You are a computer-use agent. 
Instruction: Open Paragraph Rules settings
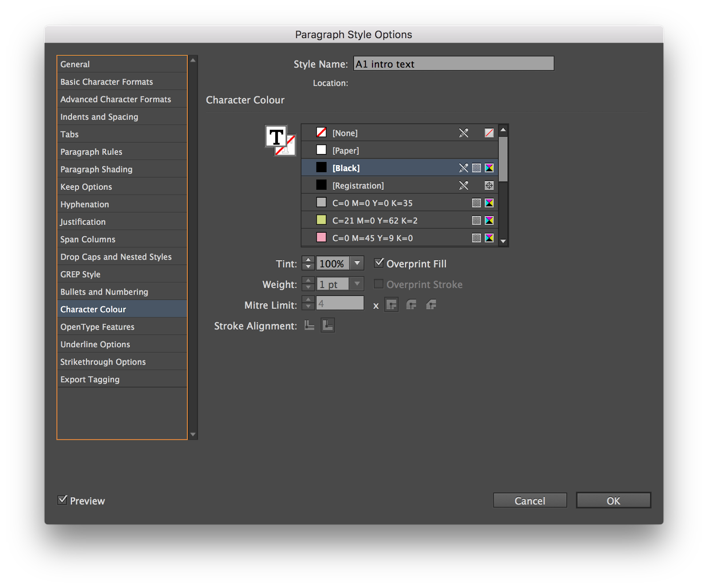[122, 152]
